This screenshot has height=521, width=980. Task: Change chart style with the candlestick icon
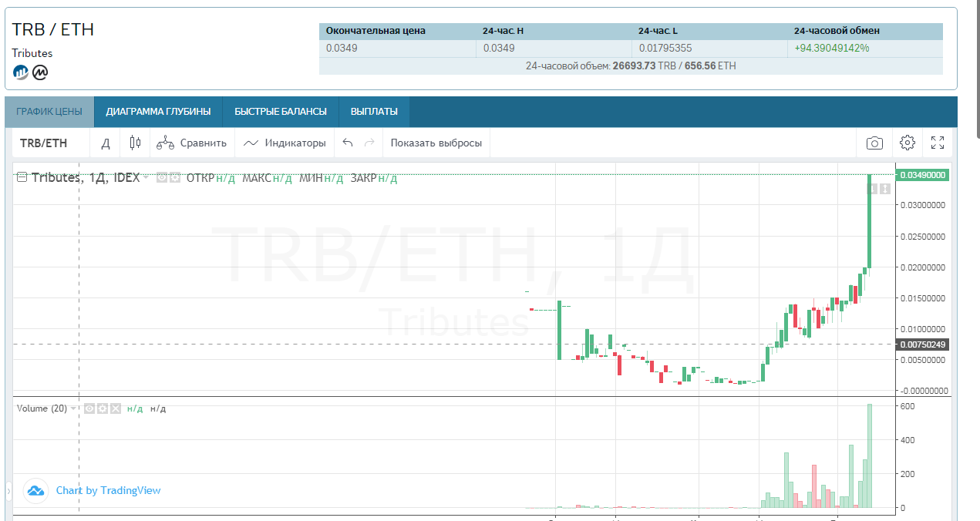135,143
